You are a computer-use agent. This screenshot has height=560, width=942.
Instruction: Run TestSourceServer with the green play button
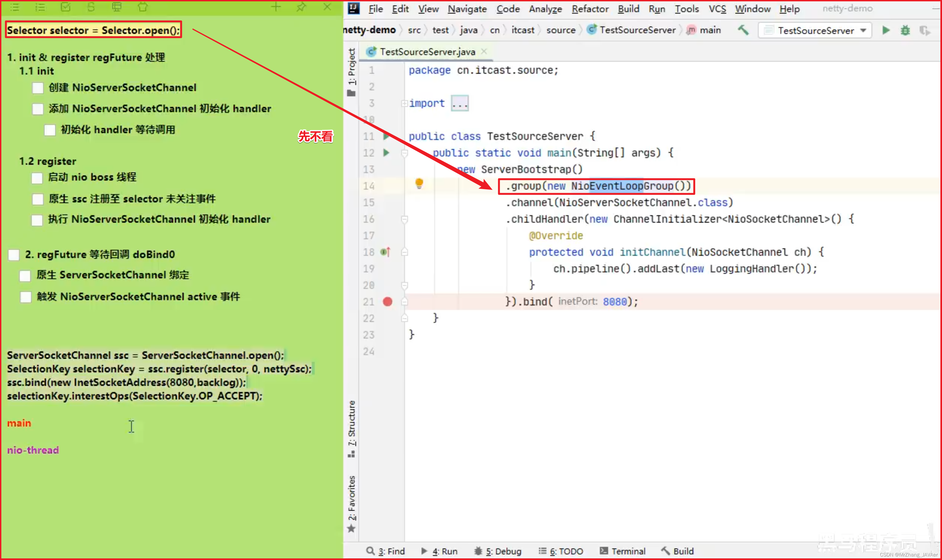886,30
